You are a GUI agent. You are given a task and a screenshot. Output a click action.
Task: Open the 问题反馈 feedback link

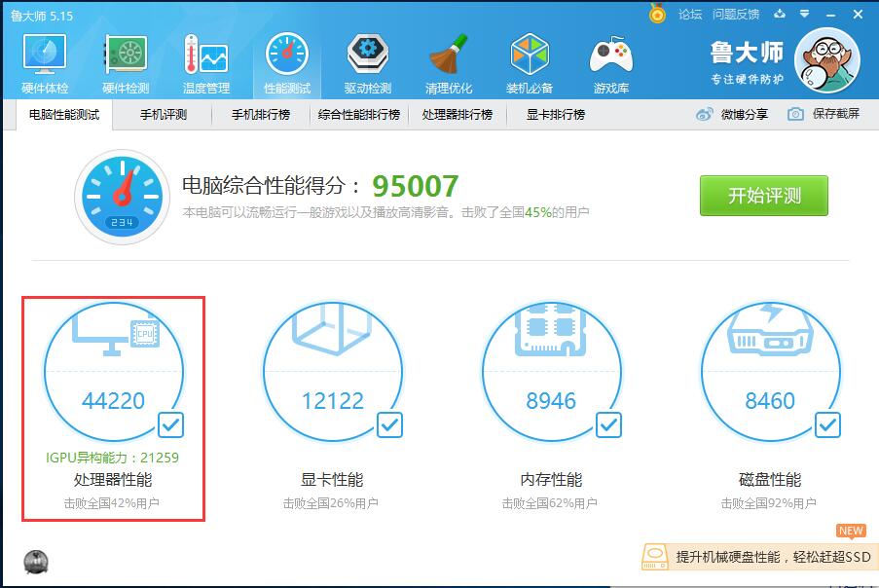pyautogui.click(x=735, y=14)
